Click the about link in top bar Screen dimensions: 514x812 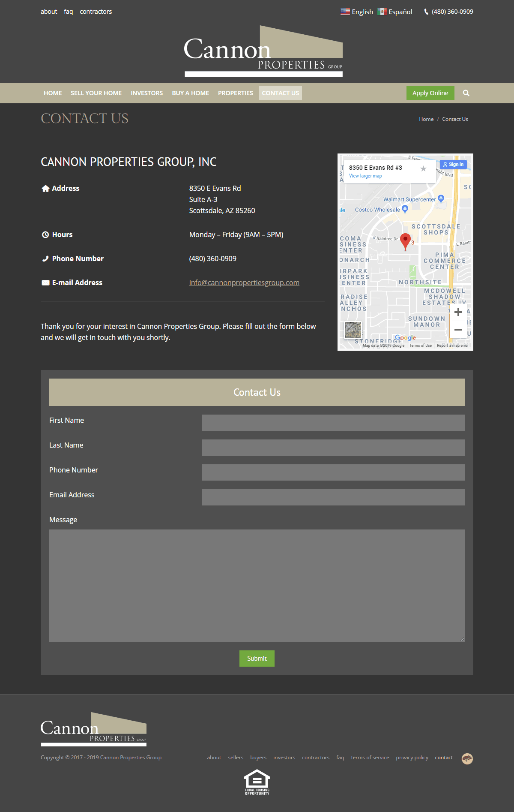click(x=49, y=12)
